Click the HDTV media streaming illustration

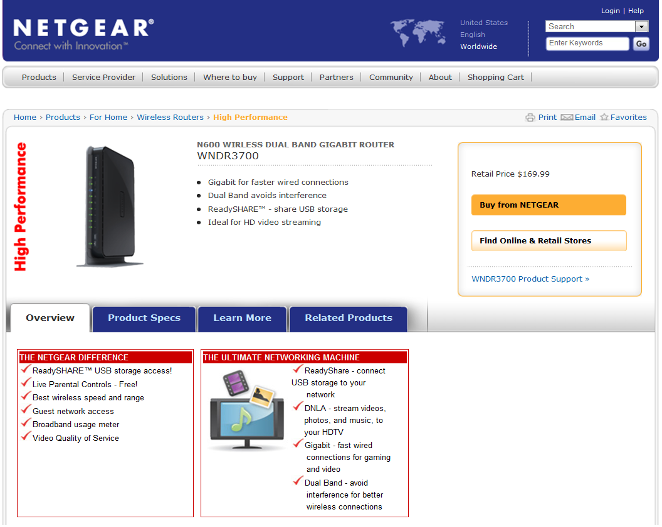pyautogui.click(x=247, y=410)
